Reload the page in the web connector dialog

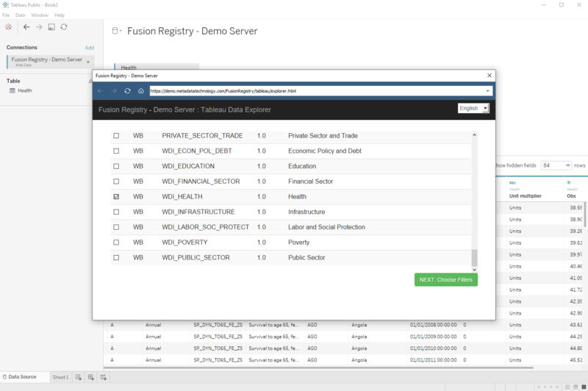pyautogui.click(x=127, y=91)
